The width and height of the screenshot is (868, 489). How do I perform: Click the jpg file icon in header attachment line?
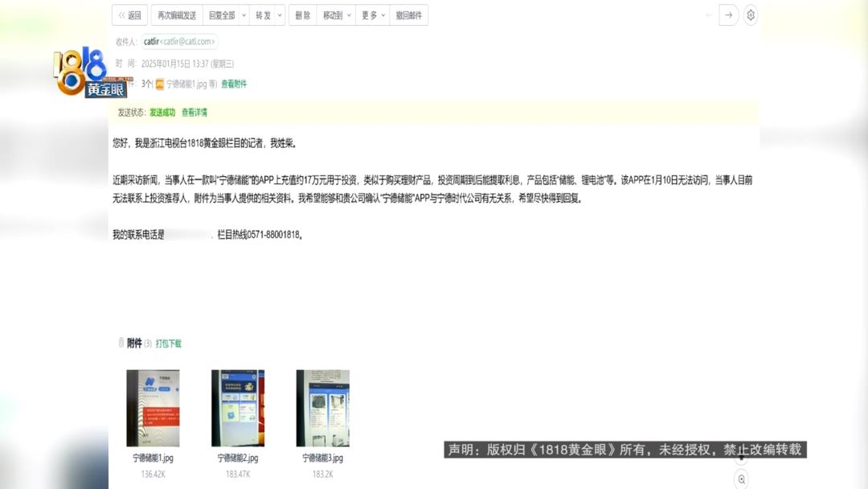pos(159,84)
